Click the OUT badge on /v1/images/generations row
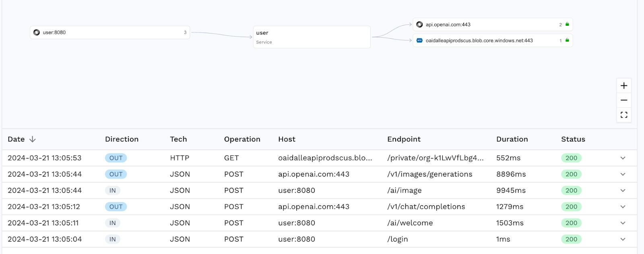 pyautogui.click(x=116, y=174)
